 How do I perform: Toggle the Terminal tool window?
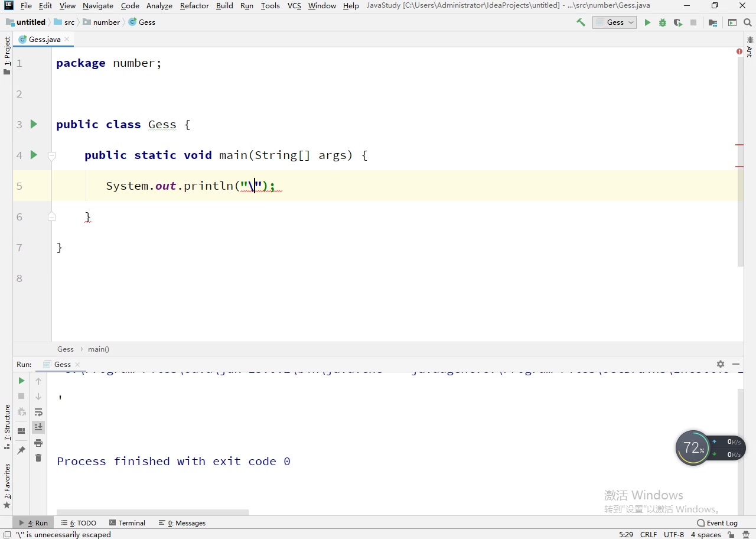tap(127, 523)
